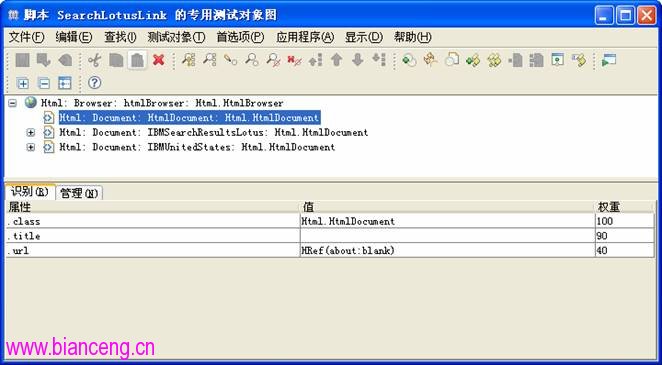Click the weight cell showing 40
Image resolution: width=662 pixels, height=365 pixels.
(625, 250)
